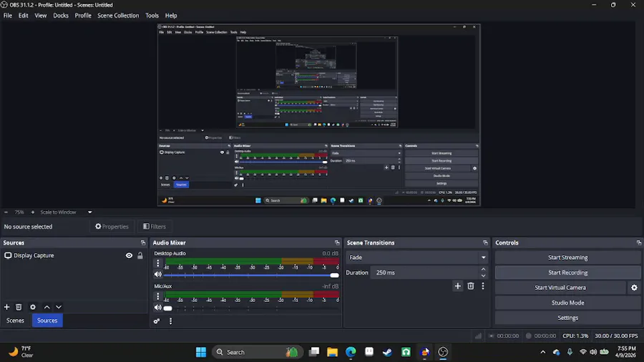Delete transition with trash icon
The height and width of the screenshot is (362, 644).
coord(471,286)
